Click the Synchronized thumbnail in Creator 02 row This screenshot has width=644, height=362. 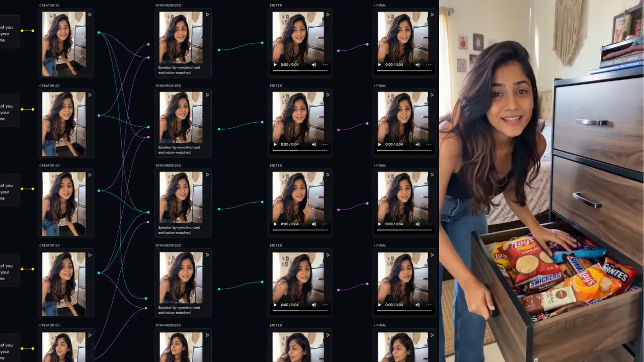click(x=181, y=118)
